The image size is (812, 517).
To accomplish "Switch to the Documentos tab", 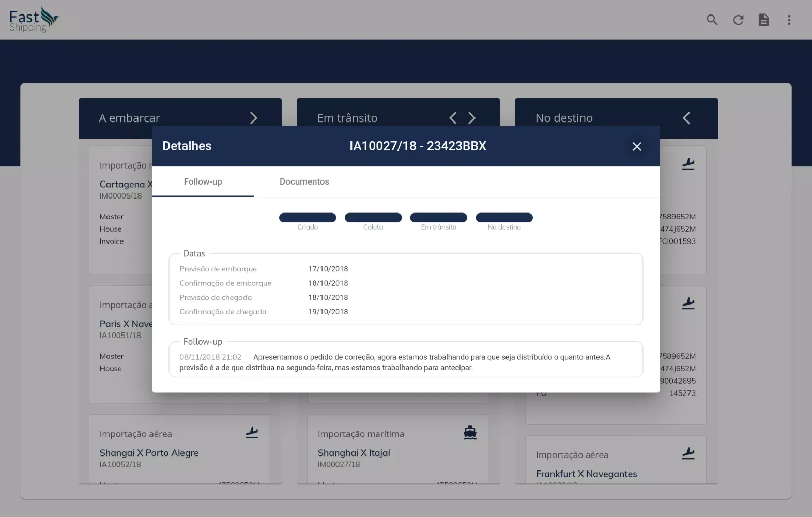I will pos(304,181).
